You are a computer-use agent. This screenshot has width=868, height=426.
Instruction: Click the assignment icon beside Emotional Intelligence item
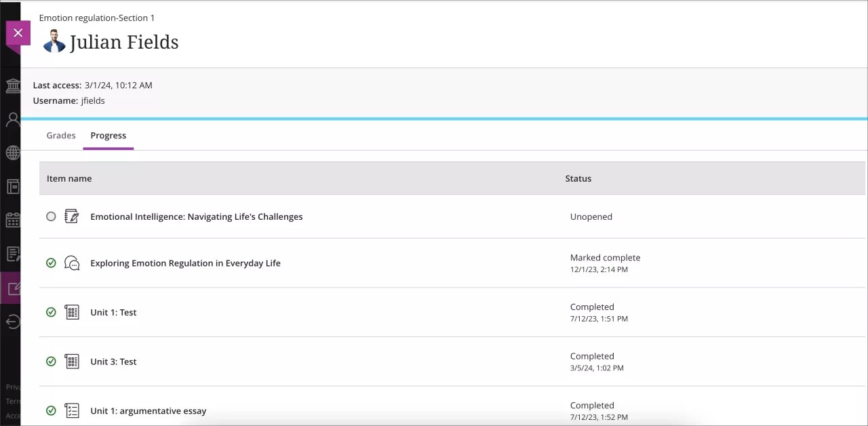click(72, 216)
